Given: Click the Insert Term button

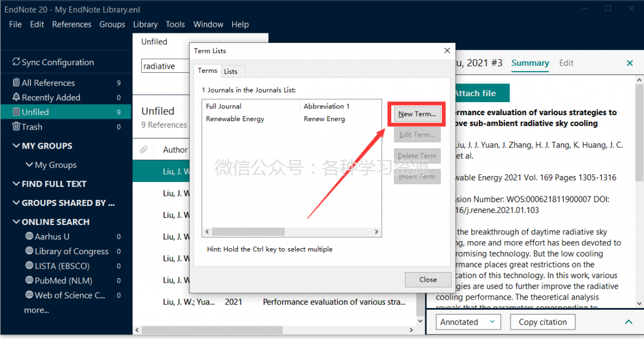Looking at the screenshot, I should click(417, 176).
